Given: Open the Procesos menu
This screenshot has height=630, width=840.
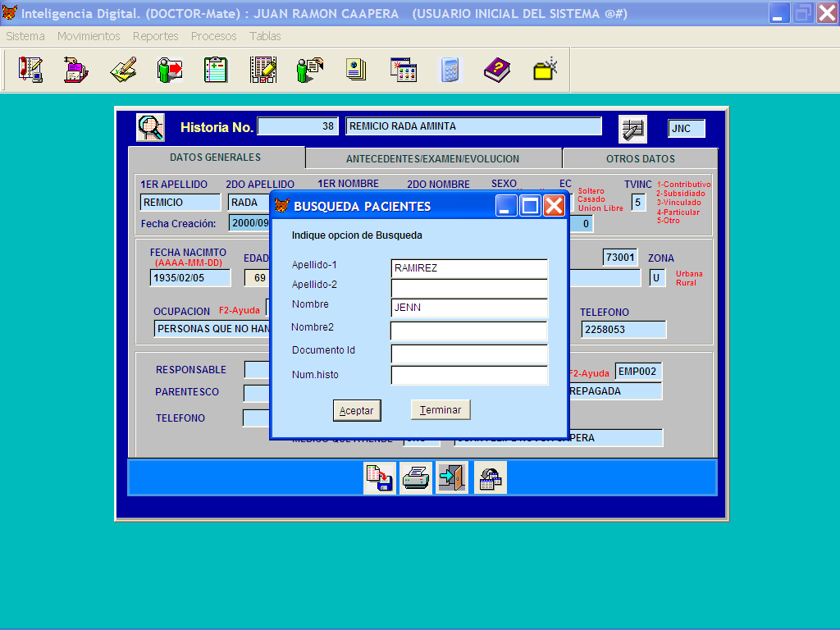Looking at the screenshot, I should (214, 36).
